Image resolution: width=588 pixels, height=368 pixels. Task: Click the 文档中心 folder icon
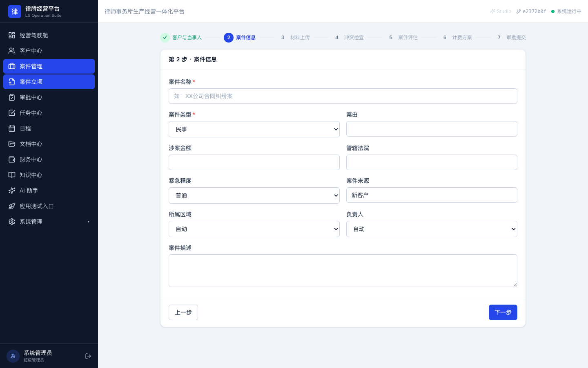coord(12,144)
